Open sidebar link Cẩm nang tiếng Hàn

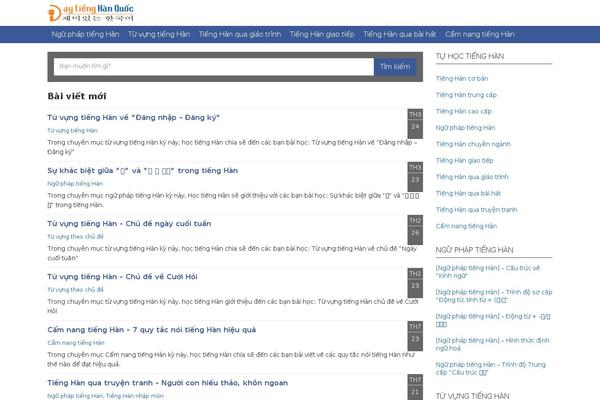click(x=466, y=226)
